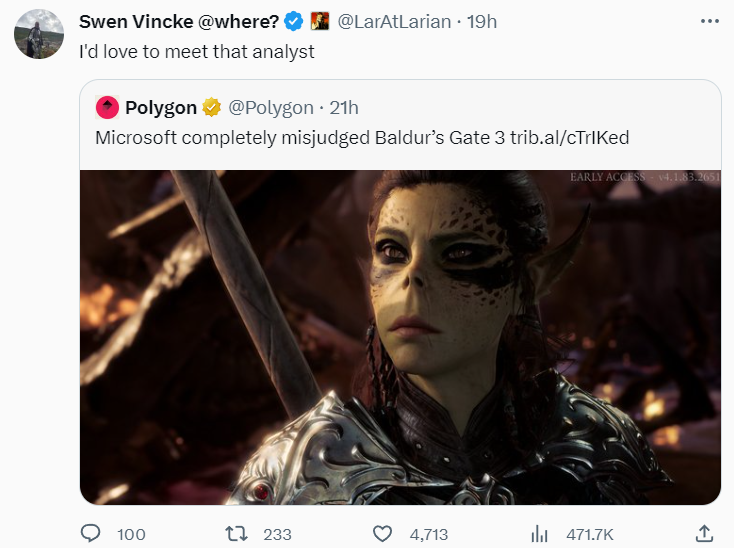Open the Baldur's Gate 3 image thumbnail
This screenshot has width=734, height=548.
[400, 337]
